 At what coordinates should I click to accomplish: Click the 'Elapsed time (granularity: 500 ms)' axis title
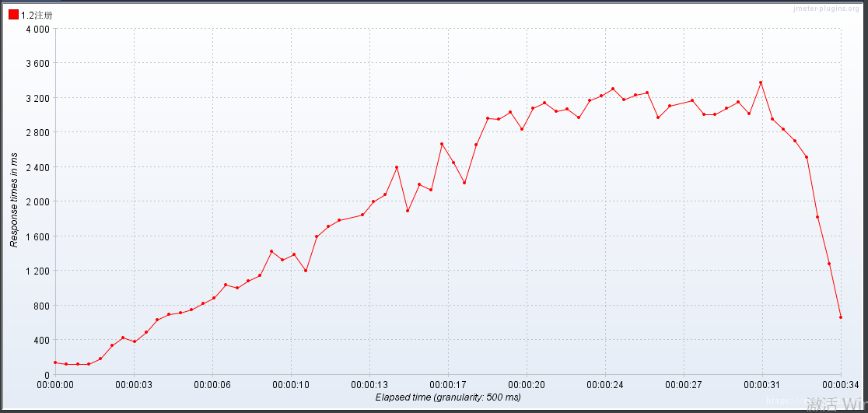pos(448,397)
